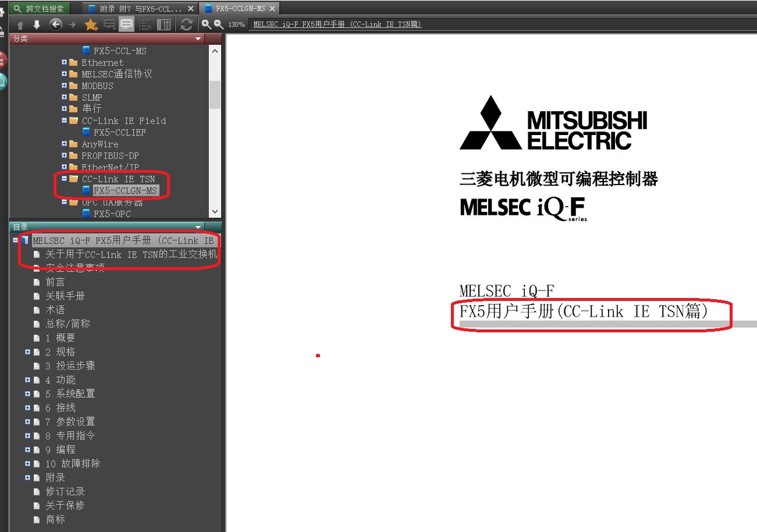Click the refresh sync icon in toolbar
The height and width of the screenshot is (532, 757).
point(186,24)
